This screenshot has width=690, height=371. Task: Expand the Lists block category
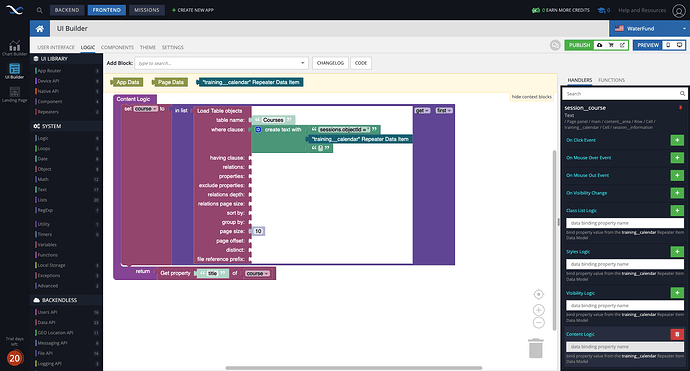click(42, 200)
